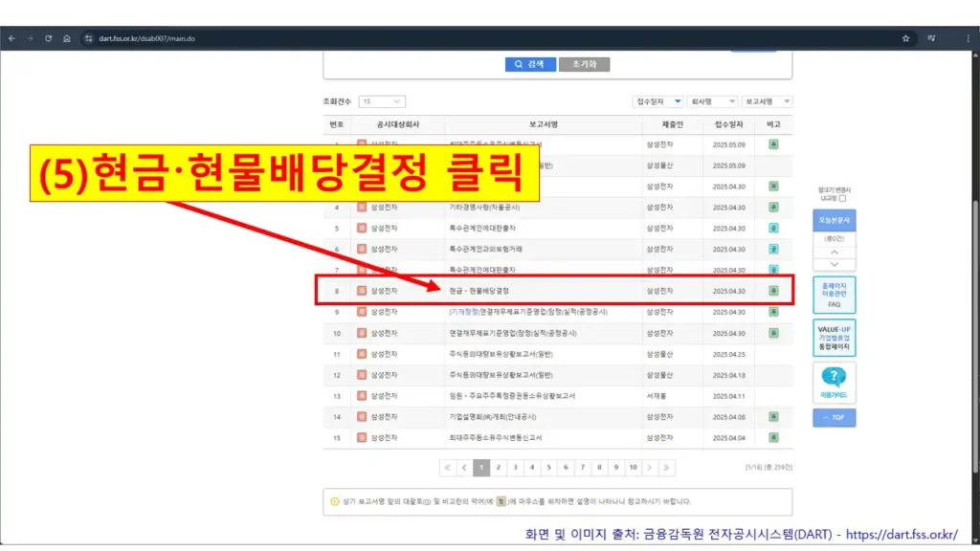Click blue 공 badge in row 6
This screenshot has height=551, width=980.
click(x=773, y=249)
